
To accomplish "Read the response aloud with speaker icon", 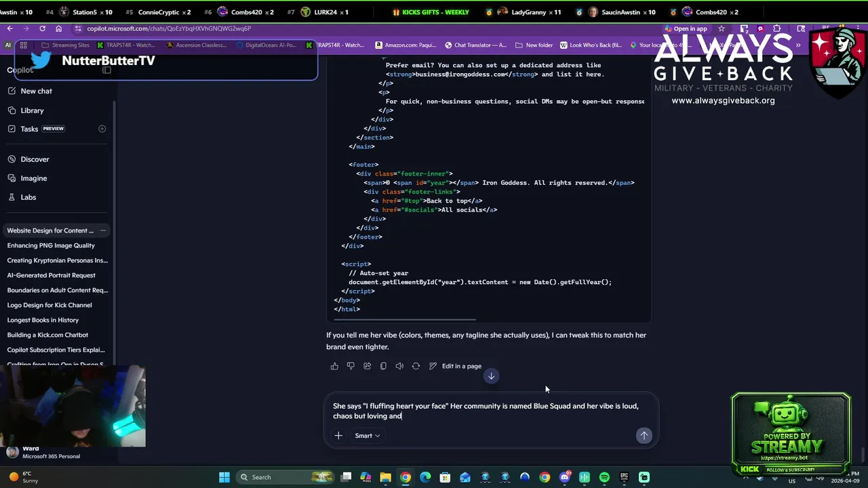I will click(x=399, y=366).
